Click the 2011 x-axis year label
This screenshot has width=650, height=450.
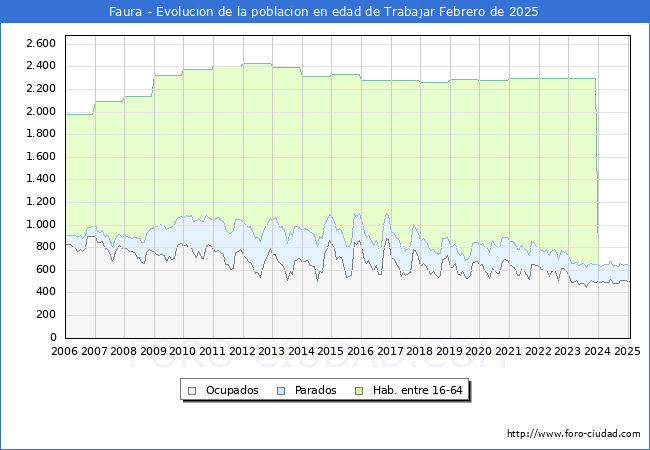pyautogui.click(x=213, y=351)
